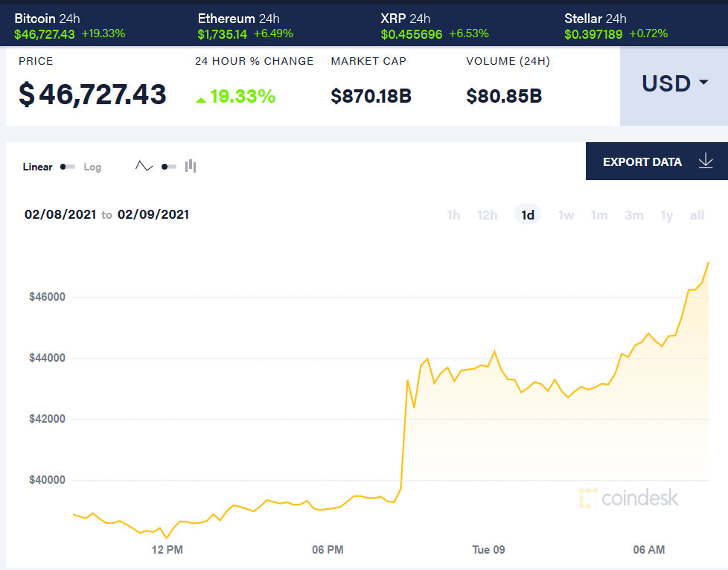The image size is (728, 570).
Task: Click the CoinDesk watermark logo
Action: (629, 498)
